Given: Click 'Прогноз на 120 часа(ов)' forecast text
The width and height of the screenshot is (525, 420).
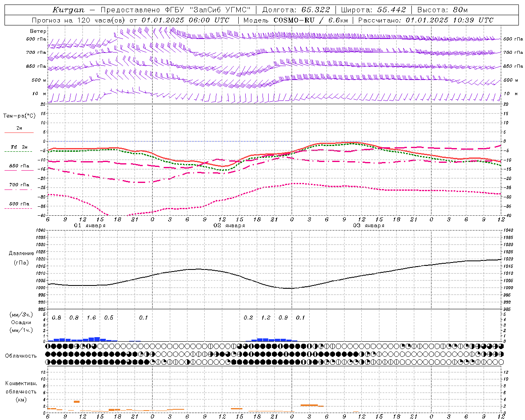Looking at the screenshot, I should pos(79,20).
